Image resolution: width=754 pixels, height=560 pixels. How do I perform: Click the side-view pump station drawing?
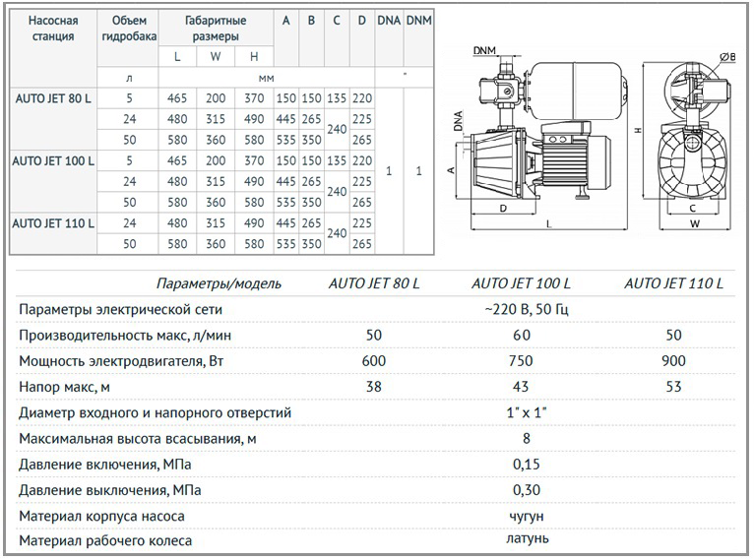click(x=548, y=131)
